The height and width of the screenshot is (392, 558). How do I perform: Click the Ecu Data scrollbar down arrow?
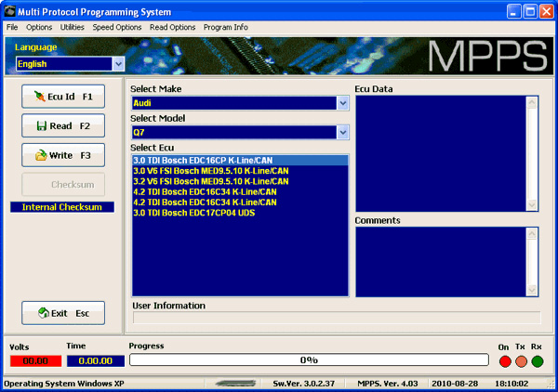click(x=532, y=204)
